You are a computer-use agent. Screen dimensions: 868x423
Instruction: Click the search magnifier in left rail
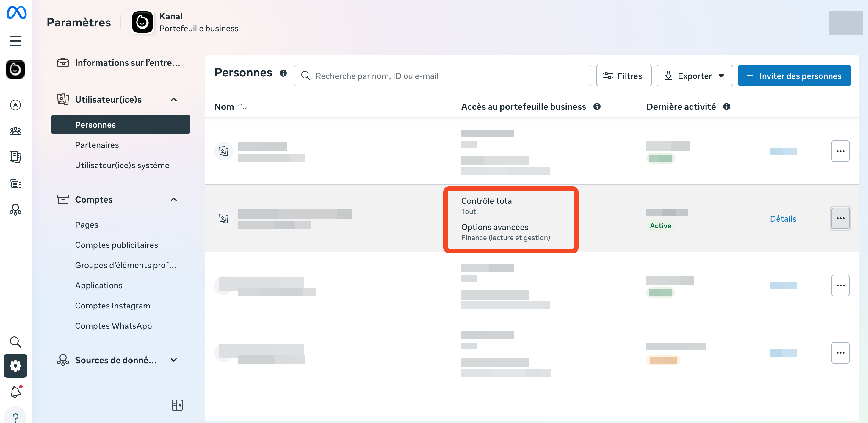(15, 342)
